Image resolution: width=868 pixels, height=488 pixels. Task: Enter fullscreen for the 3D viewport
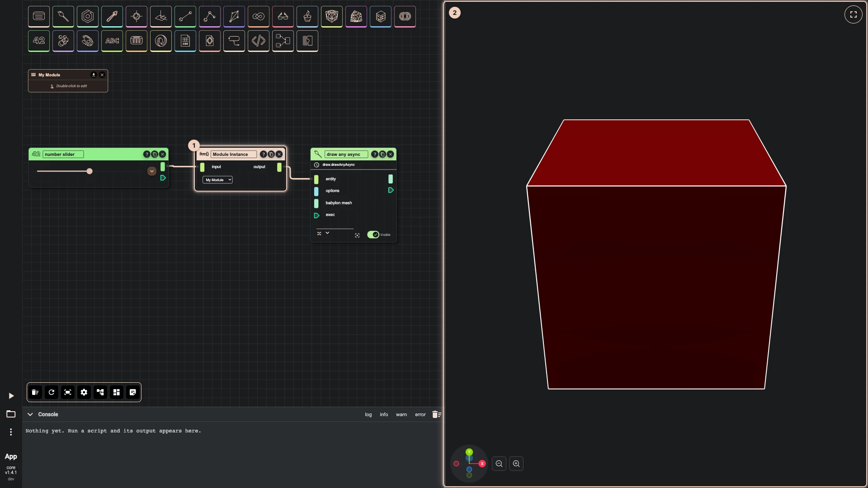tap(854, 14)
